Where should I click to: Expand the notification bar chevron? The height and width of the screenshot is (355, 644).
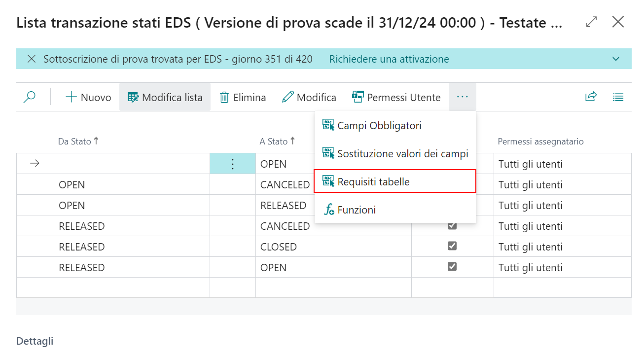(616, 59)
